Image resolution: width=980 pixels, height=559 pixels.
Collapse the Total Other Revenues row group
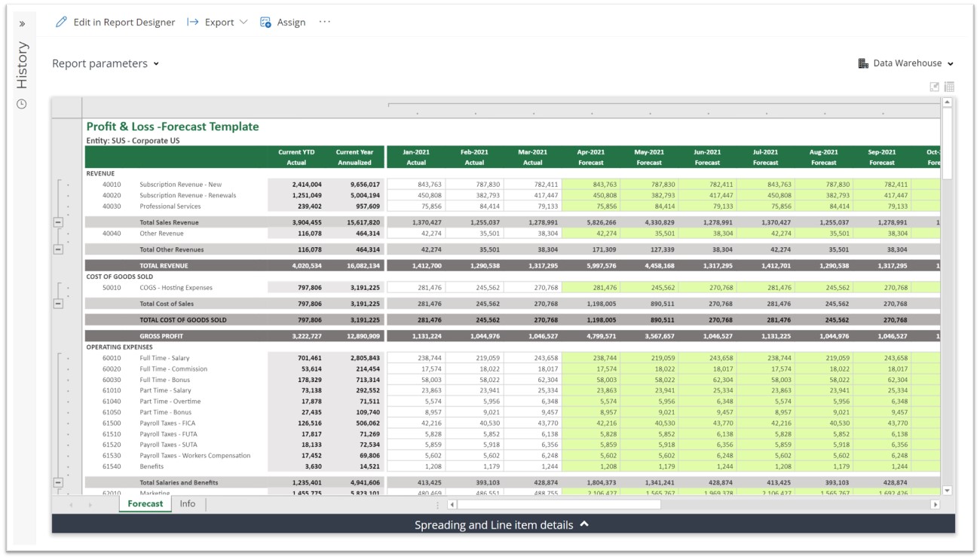tap(58, 249)
